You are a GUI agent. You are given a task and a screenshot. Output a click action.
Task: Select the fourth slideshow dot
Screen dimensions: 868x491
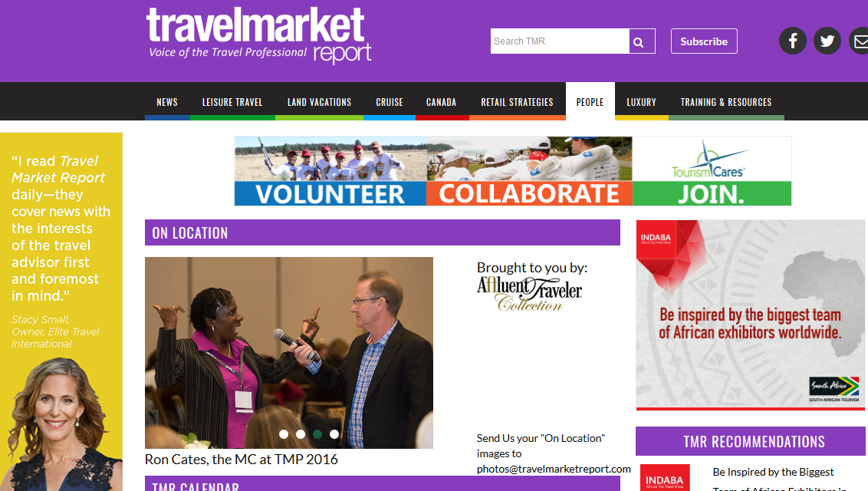coord(334,434)
